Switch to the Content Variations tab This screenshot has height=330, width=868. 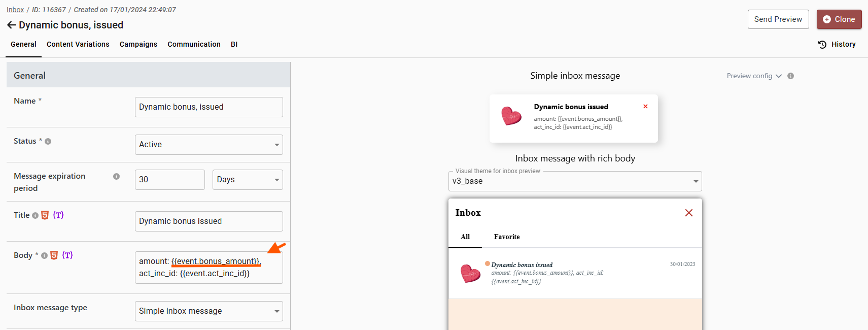(78, 45)
